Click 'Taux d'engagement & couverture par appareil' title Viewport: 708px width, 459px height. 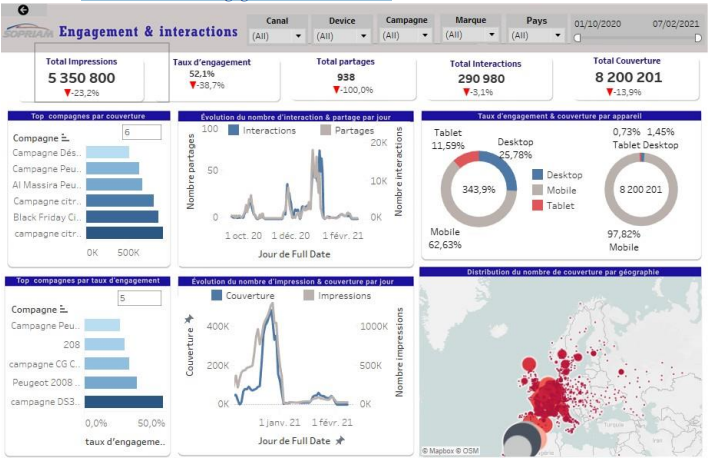pos(559,116)
